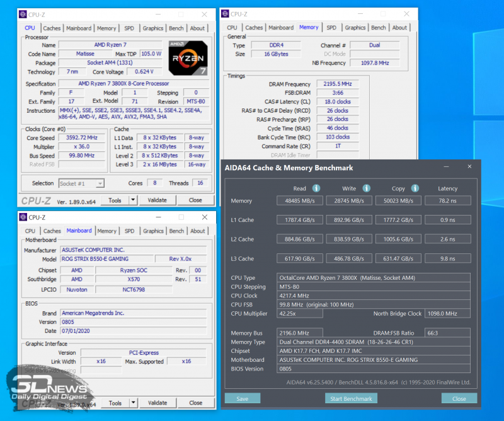
Task: Select SPD tab in Memory window
Action: pos(331,28)
